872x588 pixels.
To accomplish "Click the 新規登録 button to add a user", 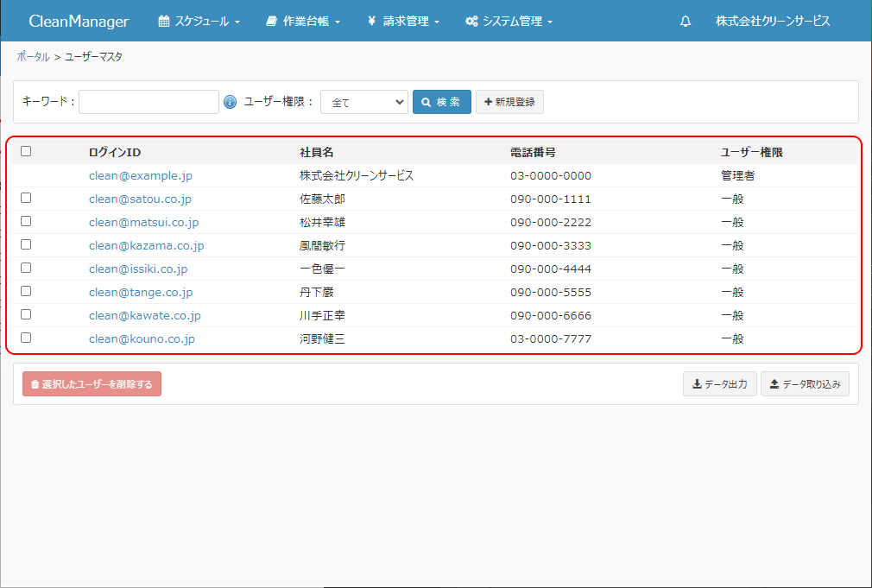I will 509,102.
